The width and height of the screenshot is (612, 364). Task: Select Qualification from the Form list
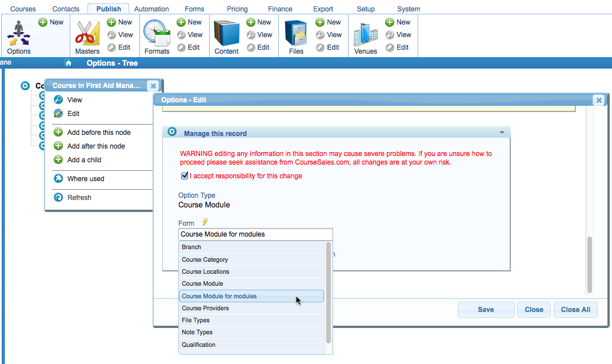(x=251, y=345)
